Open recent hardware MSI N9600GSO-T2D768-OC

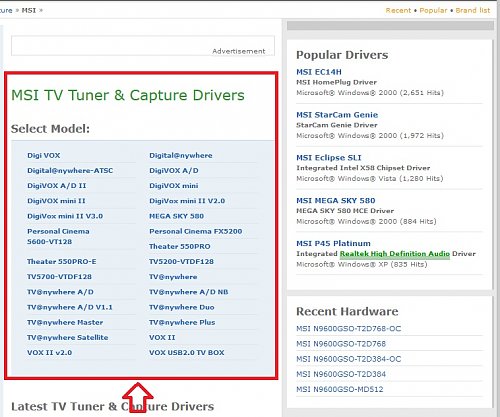click(x=349, y=329)
